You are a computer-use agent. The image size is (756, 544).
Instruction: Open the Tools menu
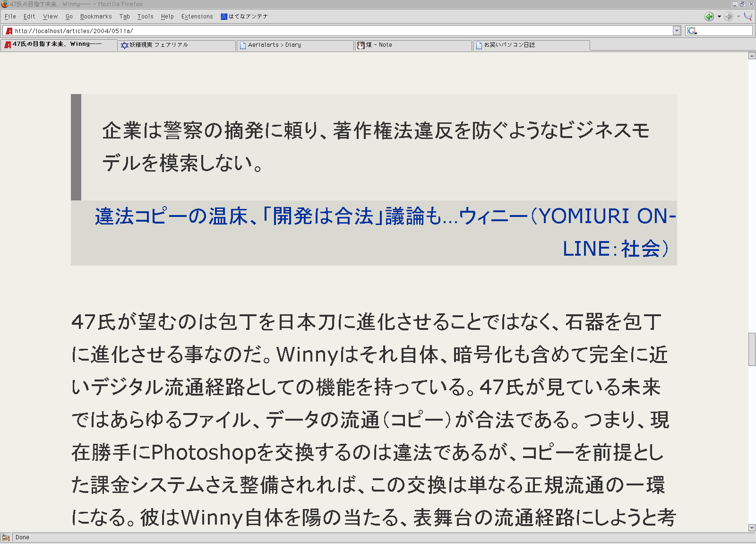pyautogui.click(x=145, y=17)
